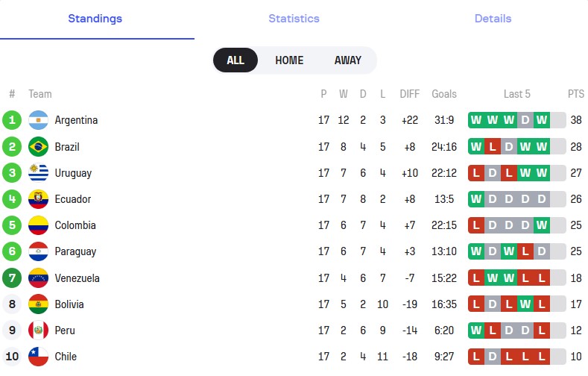The image size is (588, 376).
Task: Click the Uruguay flag icon
Action: tap(38, 173)
